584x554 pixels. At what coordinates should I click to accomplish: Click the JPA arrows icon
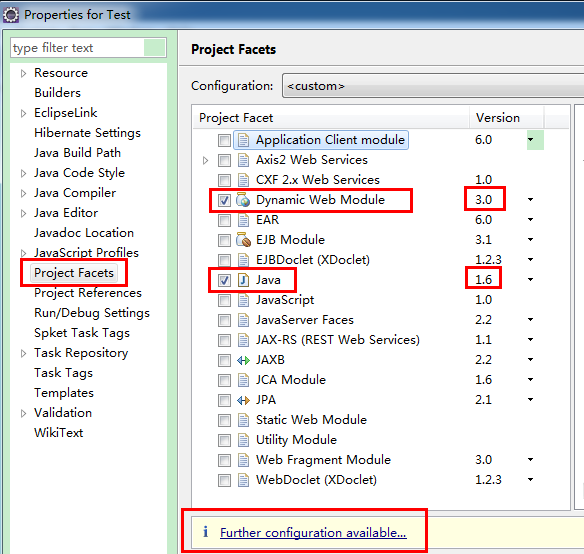click(x=243, y=400)
